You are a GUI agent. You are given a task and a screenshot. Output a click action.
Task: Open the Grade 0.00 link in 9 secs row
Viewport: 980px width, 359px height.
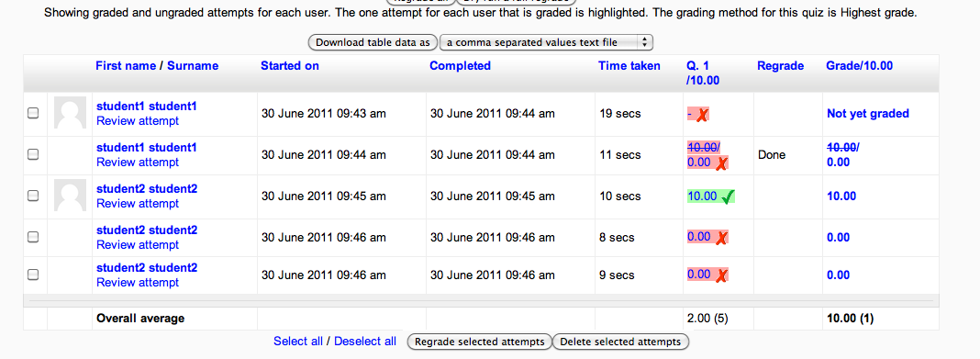838,275
